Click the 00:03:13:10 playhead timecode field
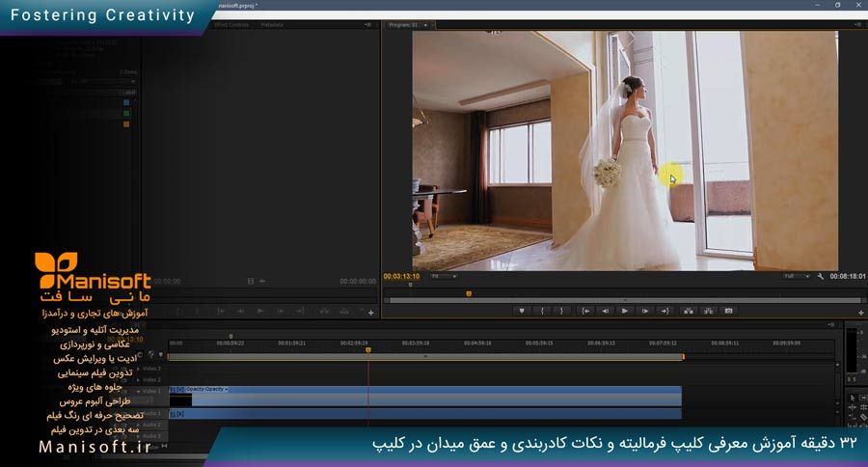868x467 pixels. [x=401, y=276]
